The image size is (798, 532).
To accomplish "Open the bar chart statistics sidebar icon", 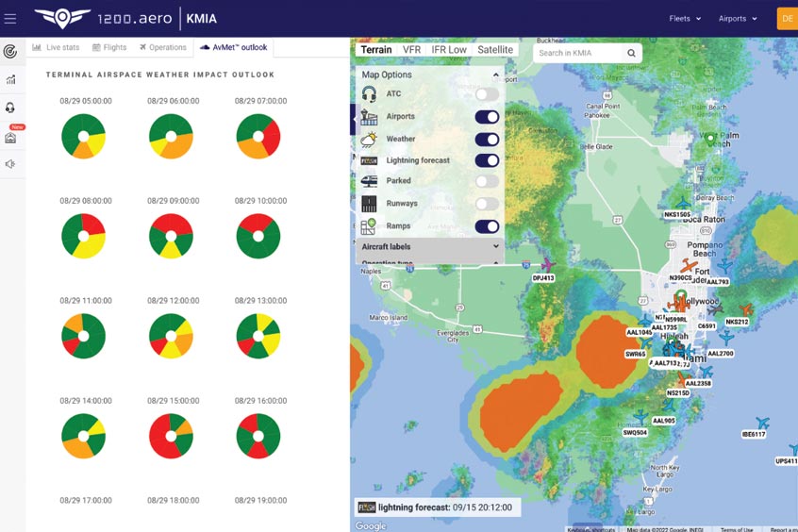I will click(x=10, y=80).
